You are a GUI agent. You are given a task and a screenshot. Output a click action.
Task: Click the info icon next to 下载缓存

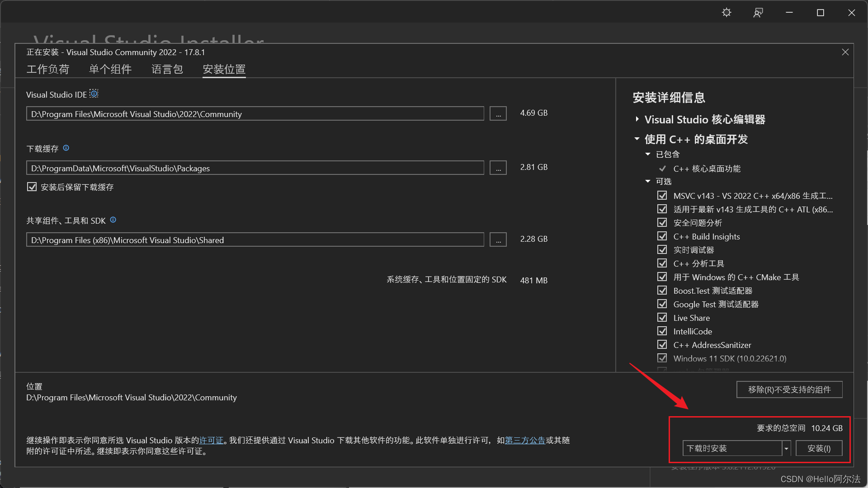[66, 148]
